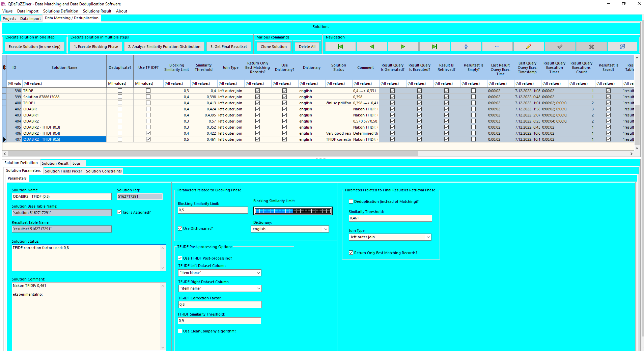This screenshot has width=644, height=351.
Task: Enable the Deduplication (instead of Matching) checkbox
Action: 351,201
